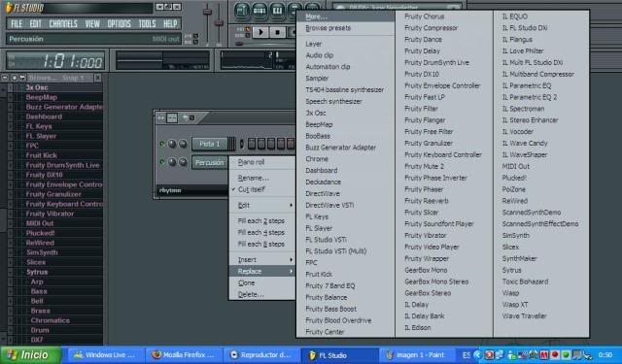This screenshot has width=622, height=364.
Task: Toggle third step of Pista 1
Action: 271,144
